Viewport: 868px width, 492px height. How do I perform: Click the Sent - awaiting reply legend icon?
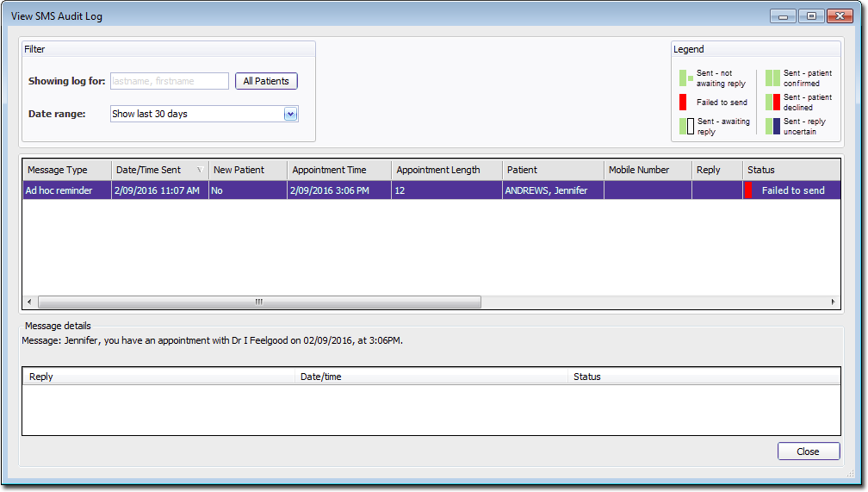(x=686, y=126)
